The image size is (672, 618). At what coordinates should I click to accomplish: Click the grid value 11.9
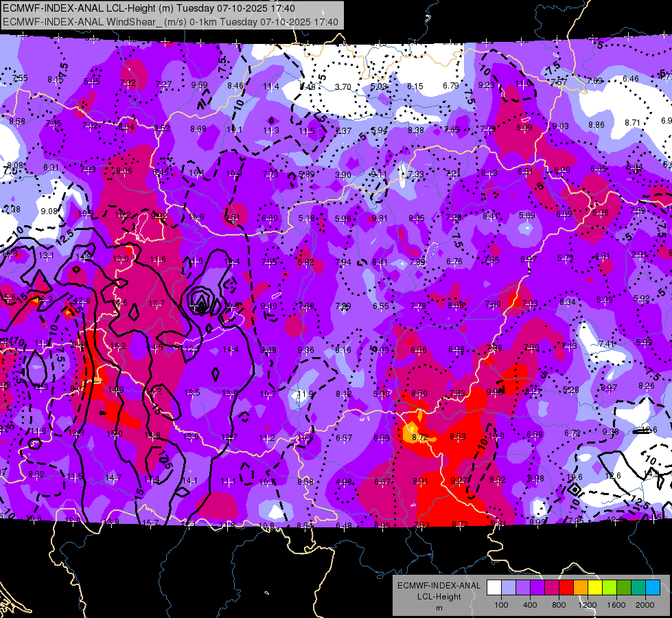tap(305, 393)
